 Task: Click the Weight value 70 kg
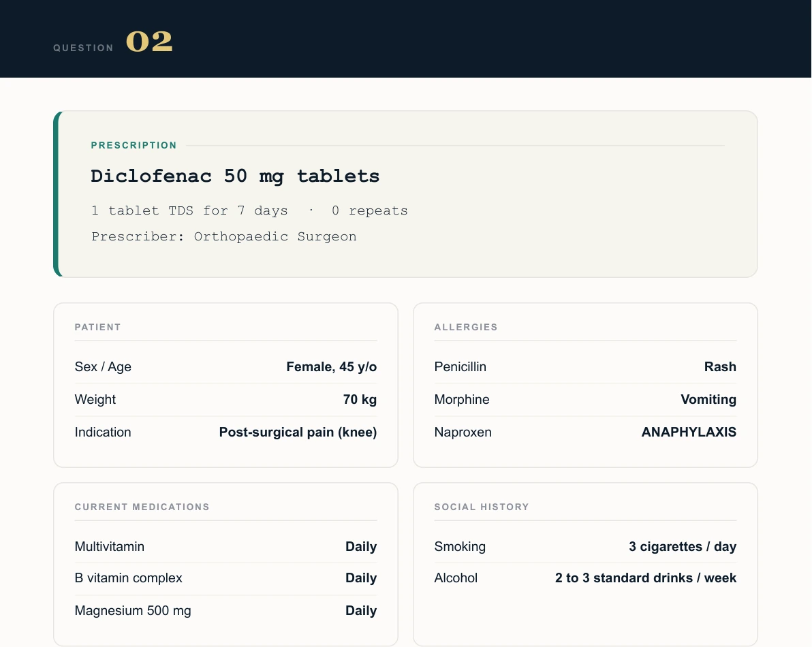pyautogui.click(x=360, y=400)
